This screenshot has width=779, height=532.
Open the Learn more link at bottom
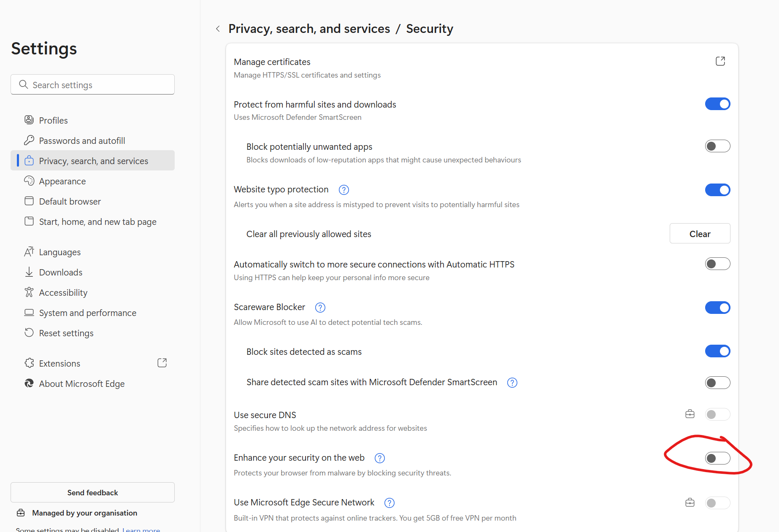[141, 529]
